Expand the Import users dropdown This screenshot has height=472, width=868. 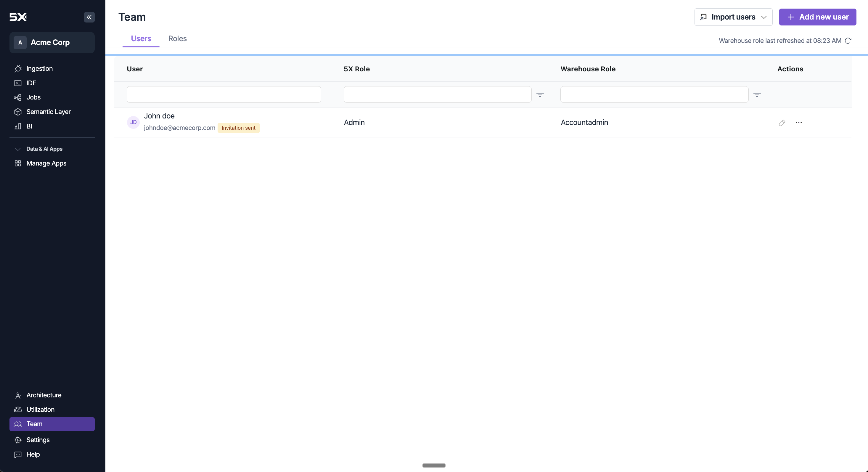click(x=733, y=17)
